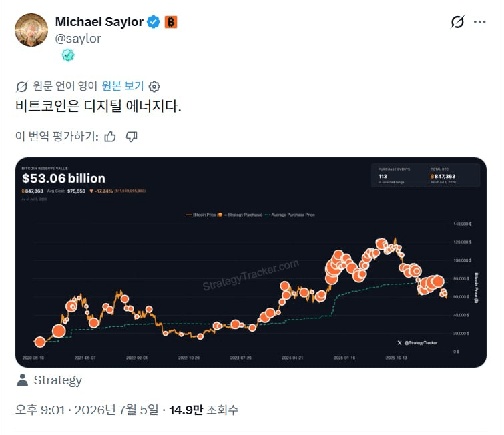Open the three-dot more options menu
The image size is (504, 435).
coord(479,22)
